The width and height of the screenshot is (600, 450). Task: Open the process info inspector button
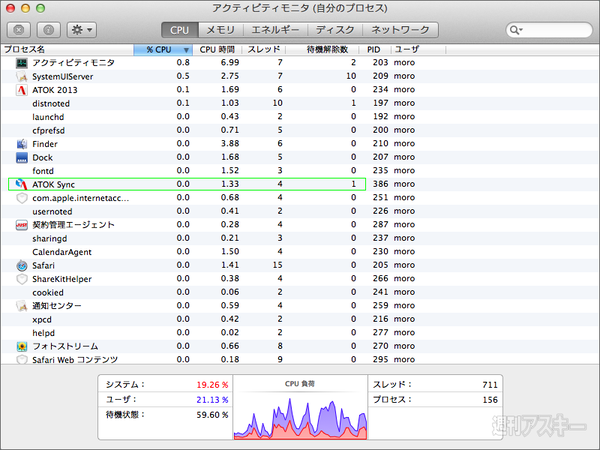[x=49, y=30]
